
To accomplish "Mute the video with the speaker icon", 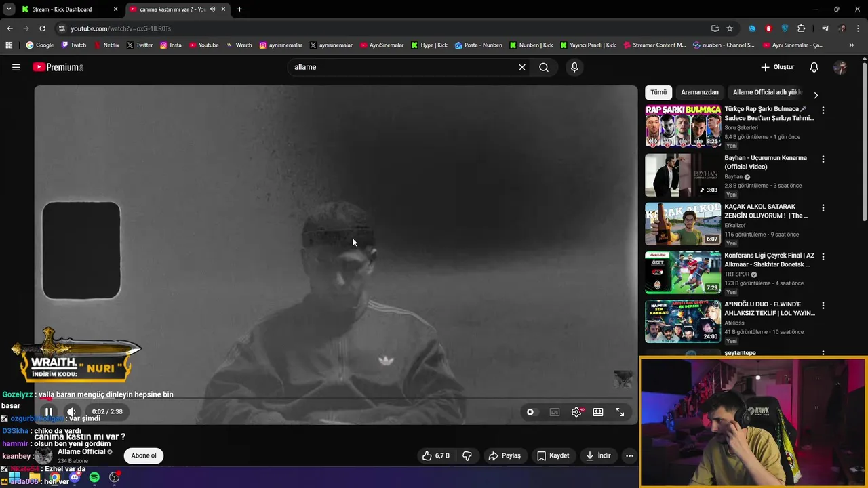I will (71, 411).
